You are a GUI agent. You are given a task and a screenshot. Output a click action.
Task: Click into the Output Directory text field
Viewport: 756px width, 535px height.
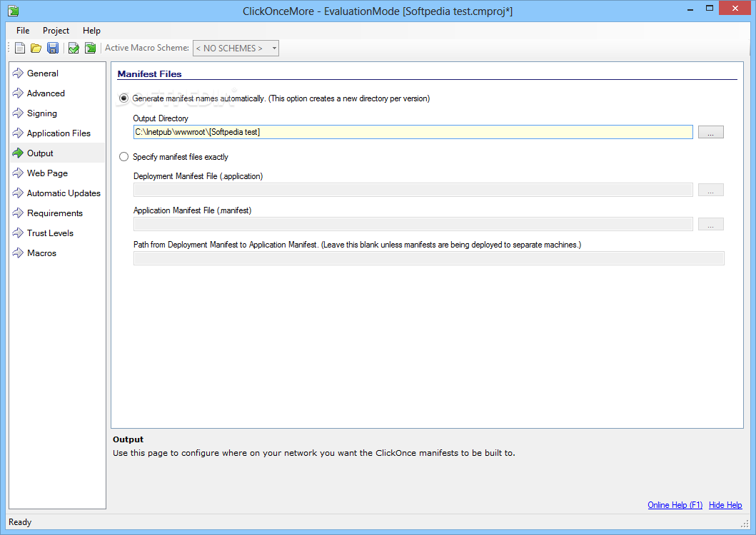413,132
